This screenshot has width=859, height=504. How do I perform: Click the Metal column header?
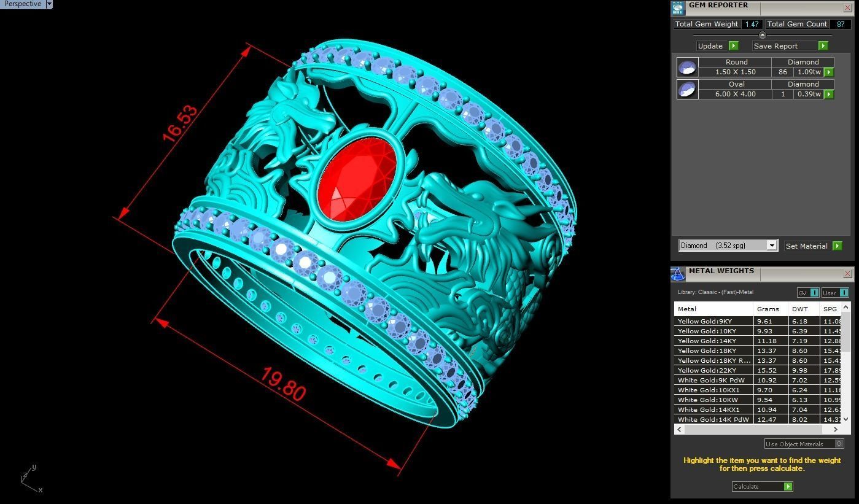click(x=713, y=309)
